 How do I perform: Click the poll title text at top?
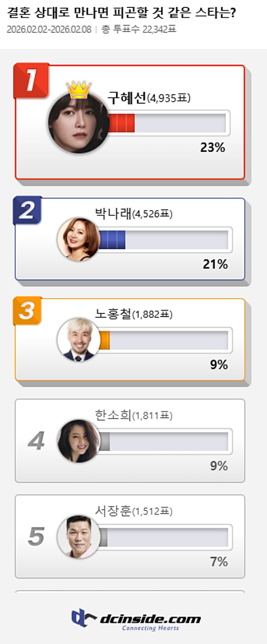122,13
